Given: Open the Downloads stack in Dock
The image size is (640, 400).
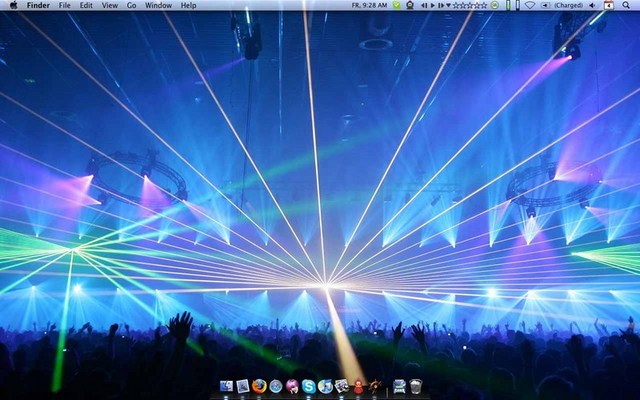Looking at the screenshot, I should [x=399, y=386].
